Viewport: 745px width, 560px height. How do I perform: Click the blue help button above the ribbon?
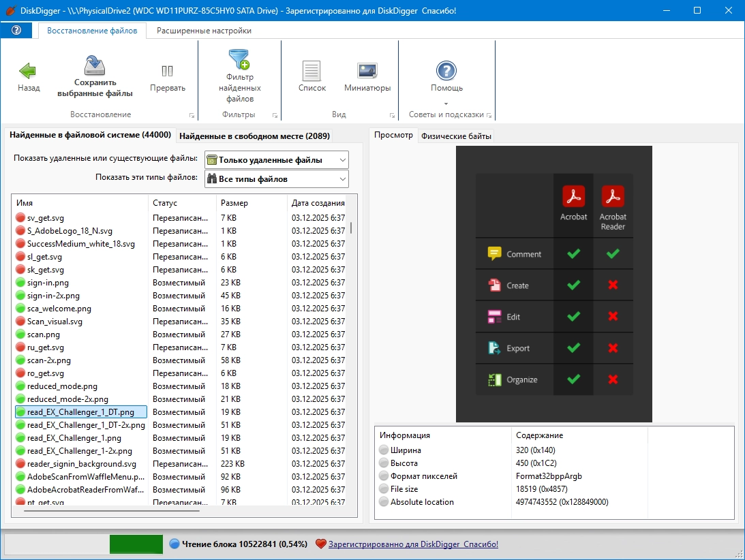click(x=17, y=31)
